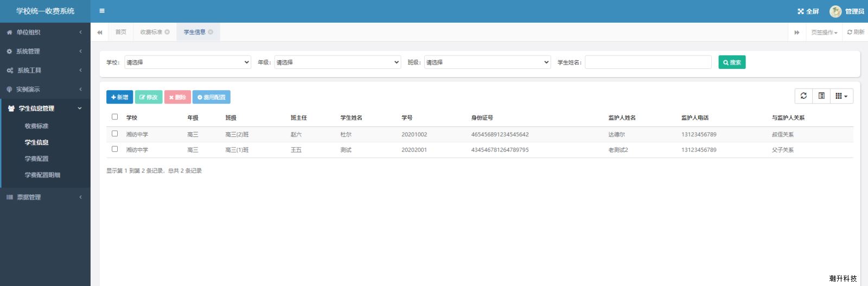This screenshot has height=286, width=868.
Task: Toggle the hamburger sidebar menu icon
Action: tap(102, 11)
